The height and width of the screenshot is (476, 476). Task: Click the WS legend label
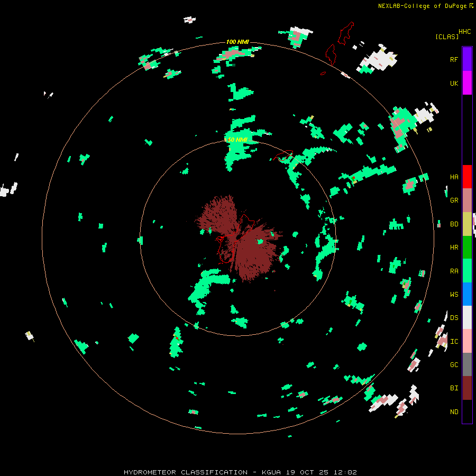(x=454, y=294)
